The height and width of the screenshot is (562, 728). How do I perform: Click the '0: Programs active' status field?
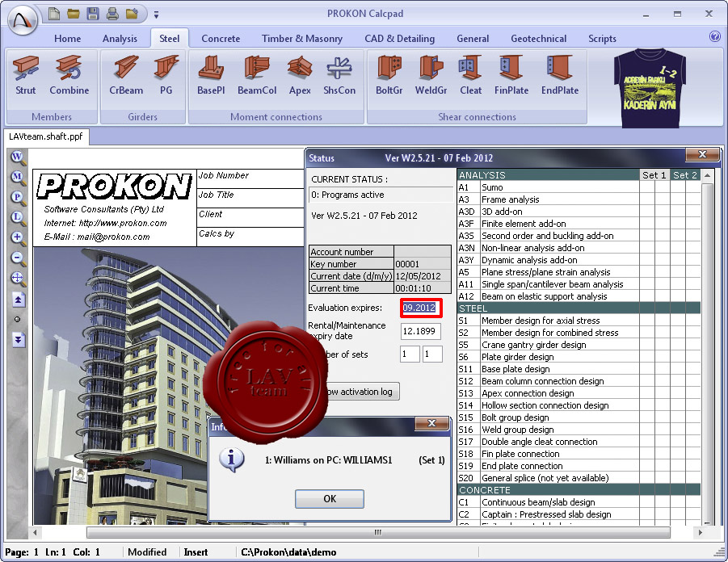381,195
